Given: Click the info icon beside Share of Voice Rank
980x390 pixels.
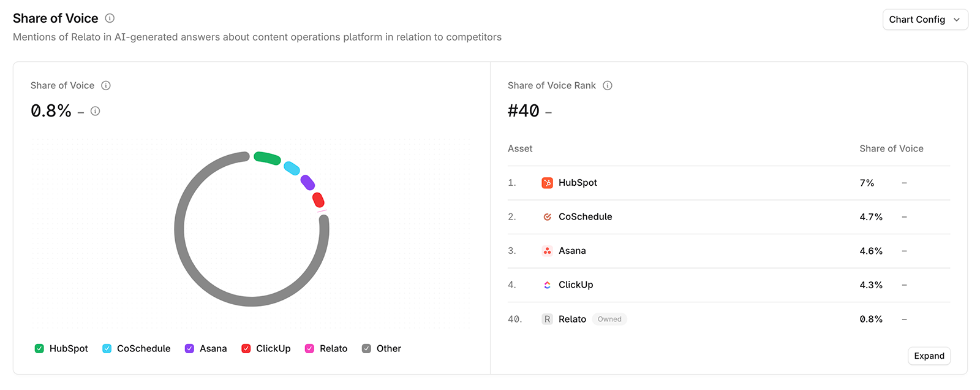Looking at the screenshot, I should click(607, 85).
